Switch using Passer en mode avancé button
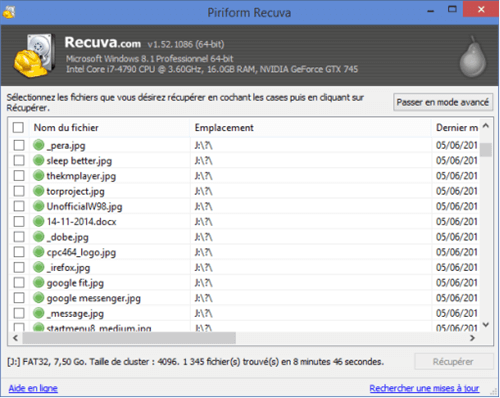Screen dimensions: 500x398 pyautogui.click(x=443, y=102)
